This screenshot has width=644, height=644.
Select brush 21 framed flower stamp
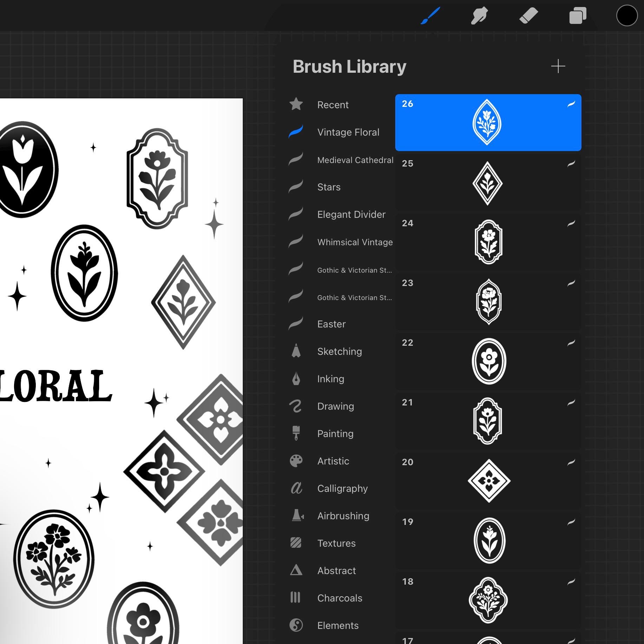(488, 421)
